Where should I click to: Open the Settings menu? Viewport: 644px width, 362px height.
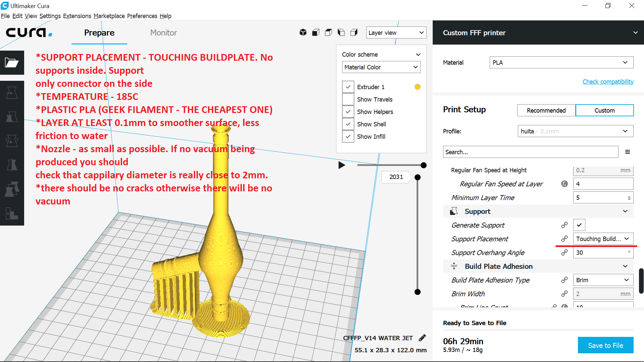coord(50,16)
